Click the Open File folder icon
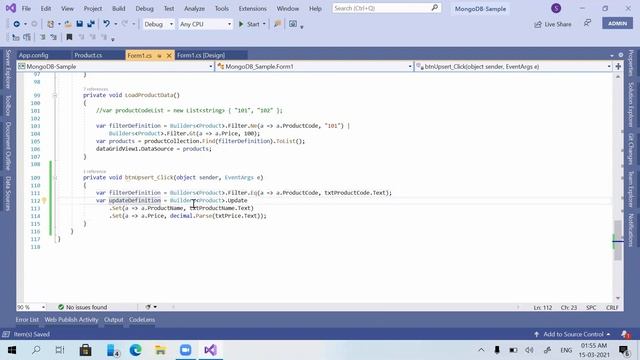Screen dimensions: 640x360 [68, 24]
